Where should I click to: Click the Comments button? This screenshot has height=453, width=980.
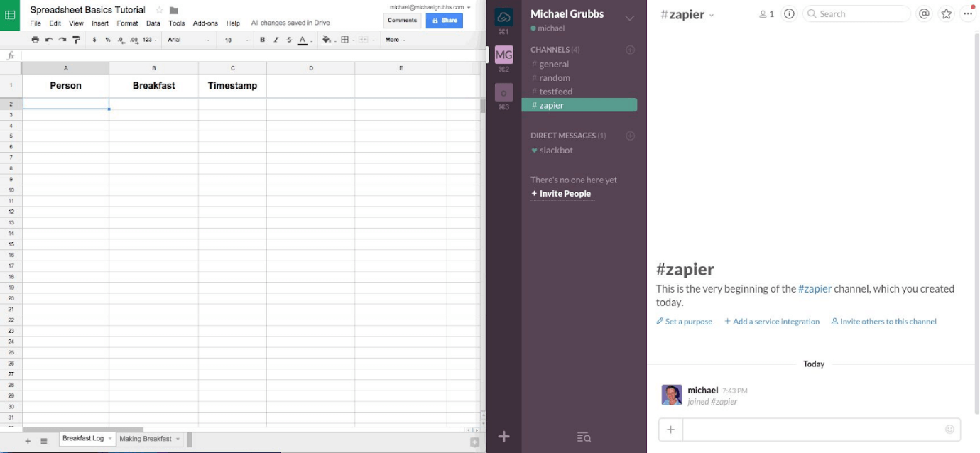[x=402, y=21]
